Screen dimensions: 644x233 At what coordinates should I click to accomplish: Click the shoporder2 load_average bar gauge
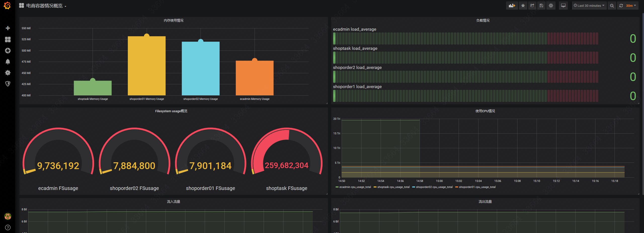(x=466, y=77)
